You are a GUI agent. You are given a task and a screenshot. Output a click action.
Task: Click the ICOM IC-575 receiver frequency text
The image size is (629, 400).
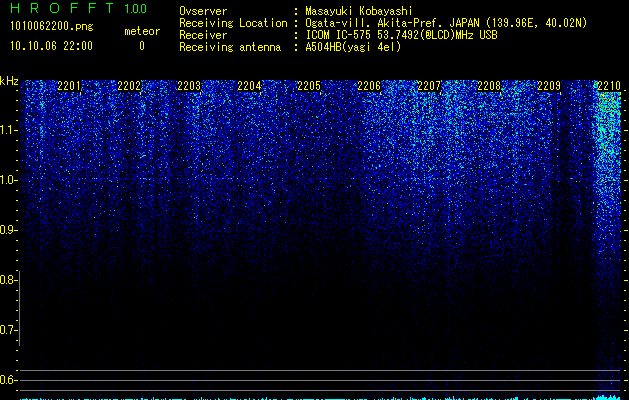[x=401, y=35]
